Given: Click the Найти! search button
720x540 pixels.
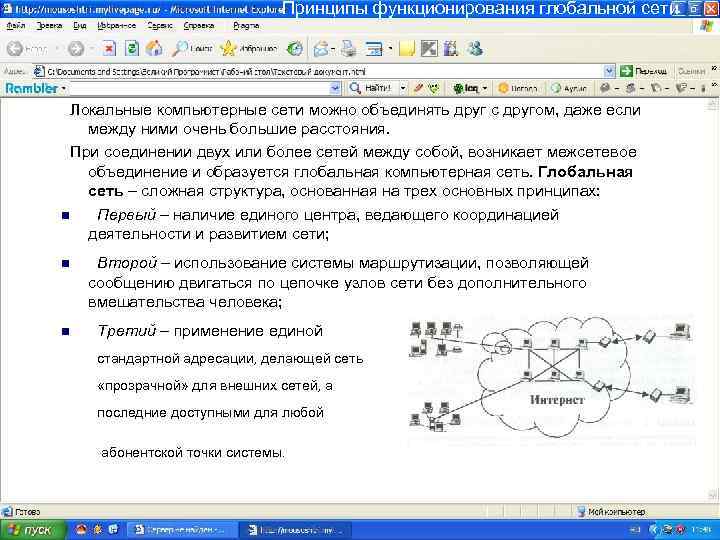Looking at the screenshot, I should click(371, 88).
